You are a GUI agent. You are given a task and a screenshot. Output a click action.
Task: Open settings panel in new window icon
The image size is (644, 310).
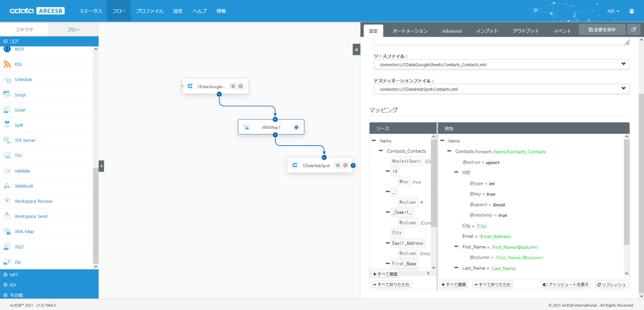point(634,30)
